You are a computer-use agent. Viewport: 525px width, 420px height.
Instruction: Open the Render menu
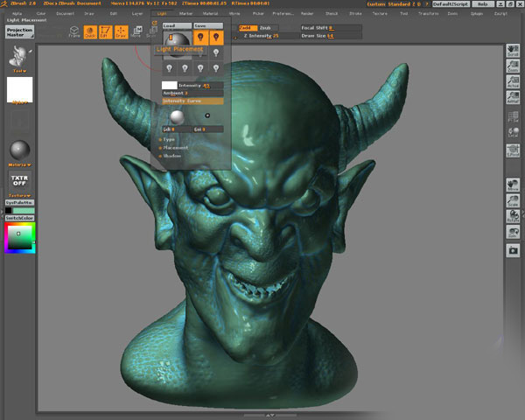click(307, 14)
